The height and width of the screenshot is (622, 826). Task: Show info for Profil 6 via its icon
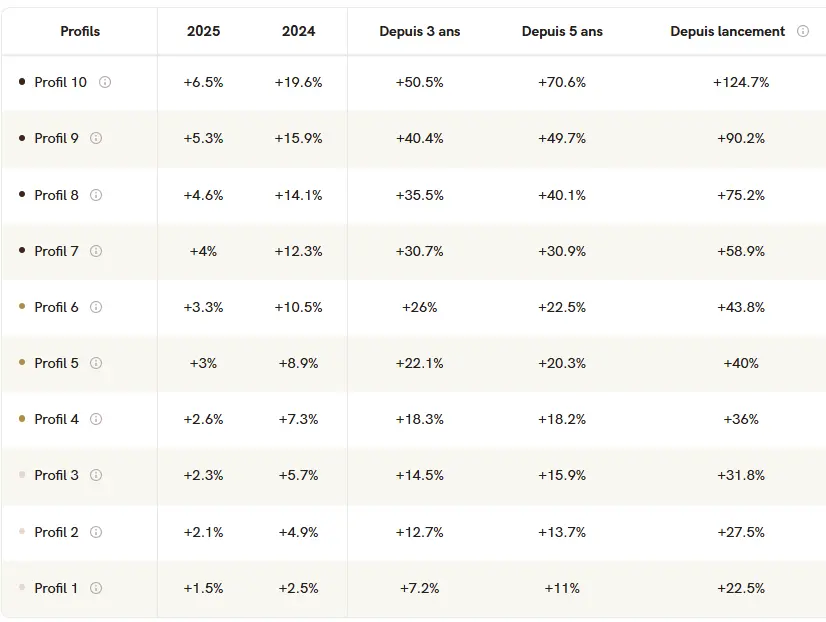(96, 307)
